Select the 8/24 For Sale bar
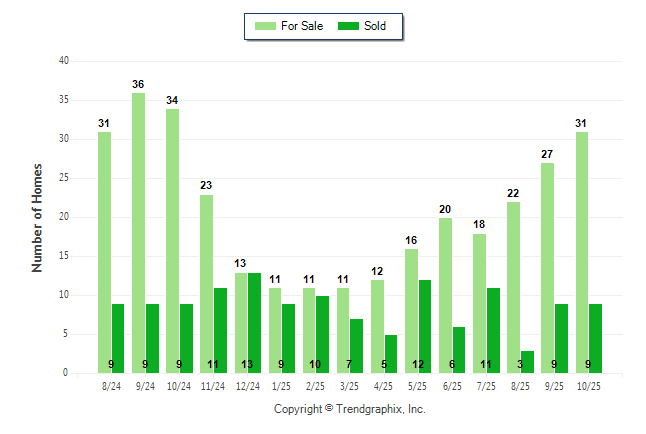This screenshot has height=434, width=646. tap(104, 252)
